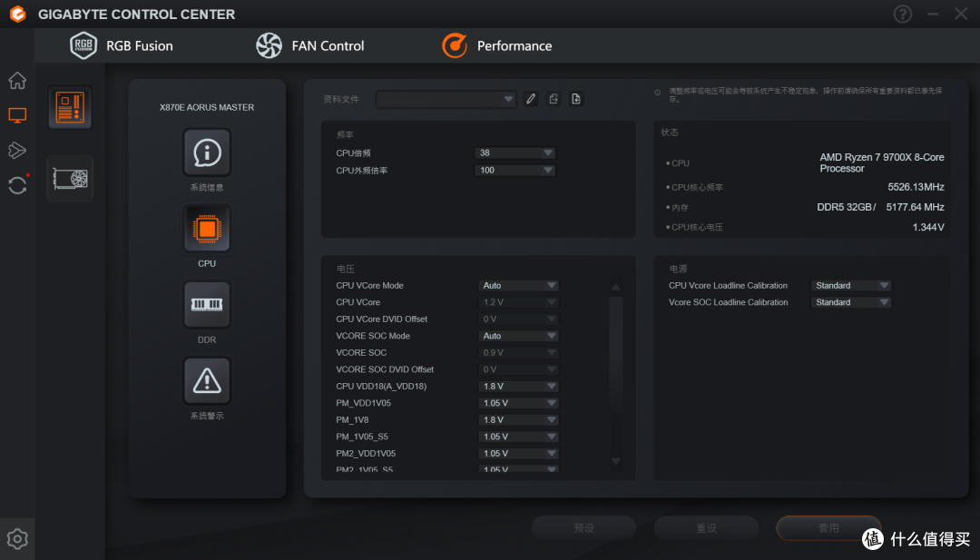Click the Performance gauge icon
This screenshot has height=560, width=980.
pyautogui.click(x=455, y=45)
